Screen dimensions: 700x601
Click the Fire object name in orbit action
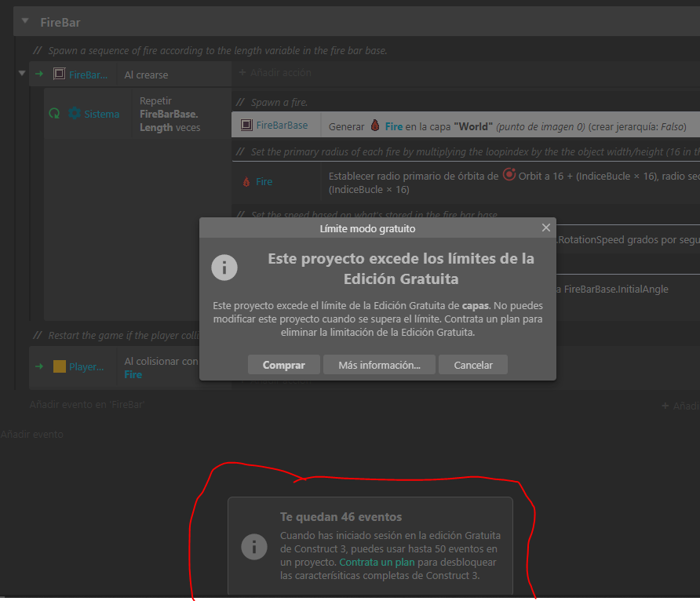coord(264,181)
